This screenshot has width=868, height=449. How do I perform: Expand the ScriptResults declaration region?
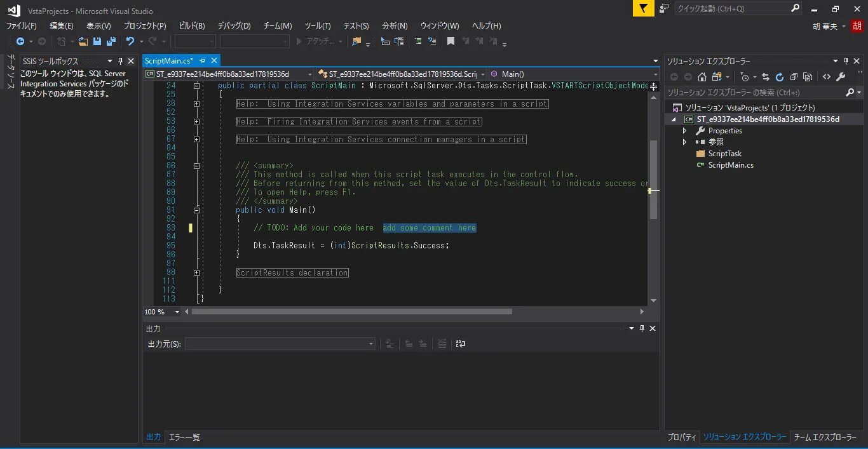point(196,272)
